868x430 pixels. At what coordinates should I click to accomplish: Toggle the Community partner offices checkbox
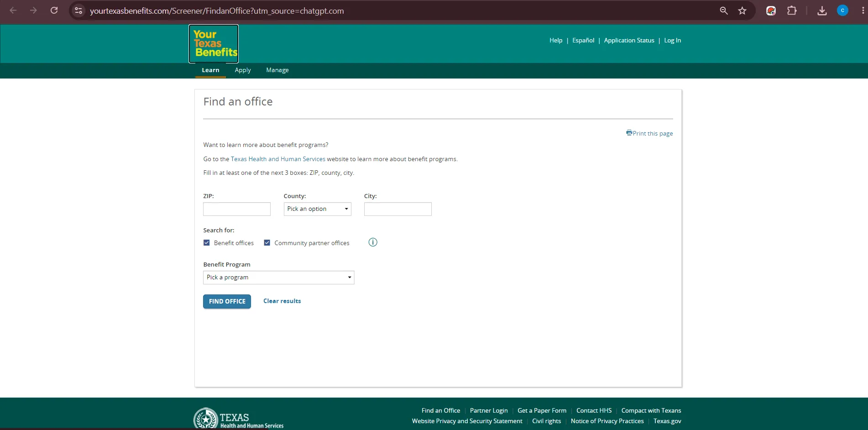tap(267, 243)
